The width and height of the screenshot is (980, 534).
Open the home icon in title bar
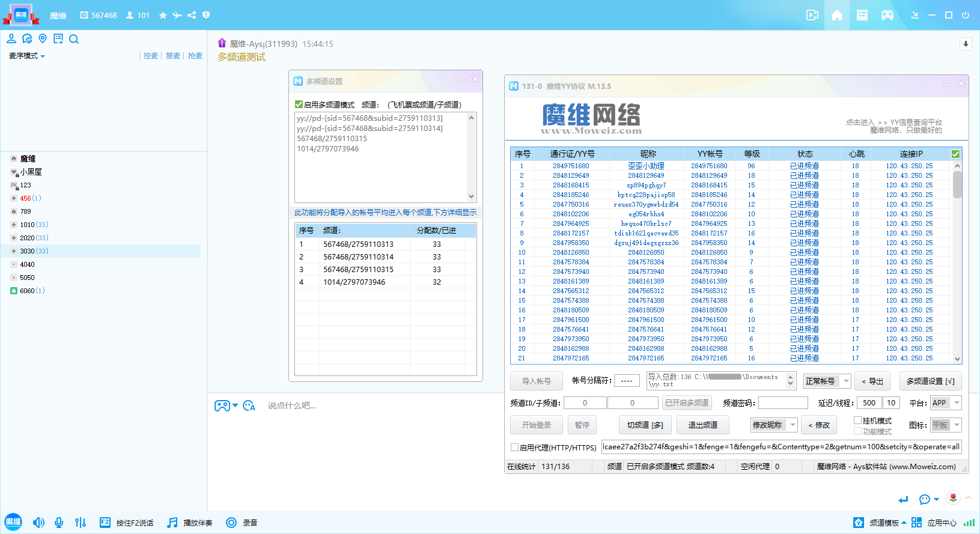[837, 15]
